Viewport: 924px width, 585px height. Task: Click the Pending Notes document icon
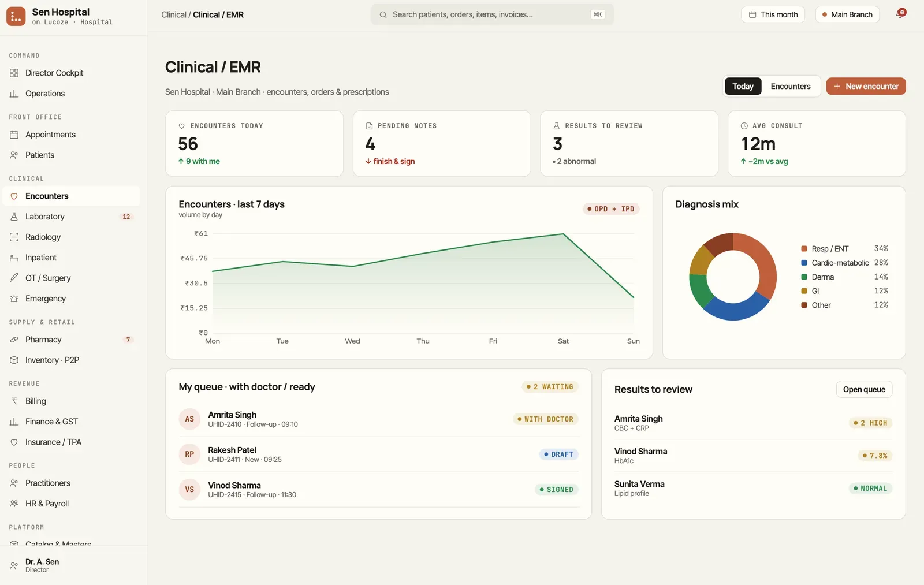coord(369,126)
